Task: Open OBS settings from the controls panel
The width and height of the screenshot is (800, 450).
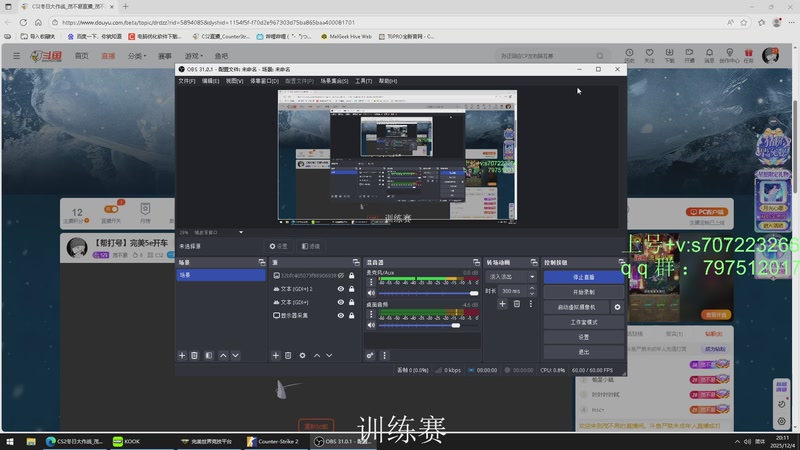Action: (x=584, y=337)
